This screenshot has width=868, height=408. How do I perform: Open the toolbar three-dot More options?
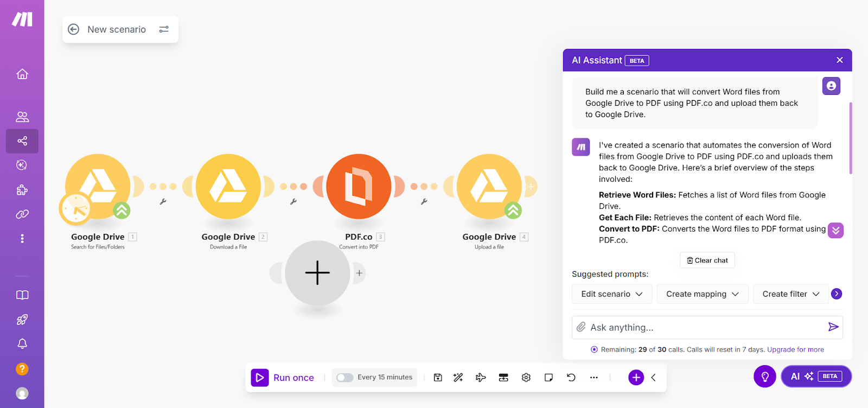(594, 378)
